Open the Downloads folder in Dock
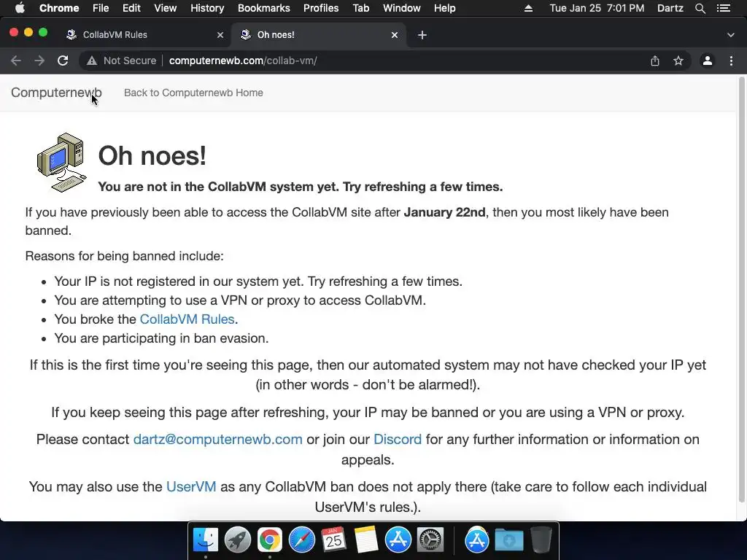The width and height of the screenshot is (747, 560). [508, 540]
